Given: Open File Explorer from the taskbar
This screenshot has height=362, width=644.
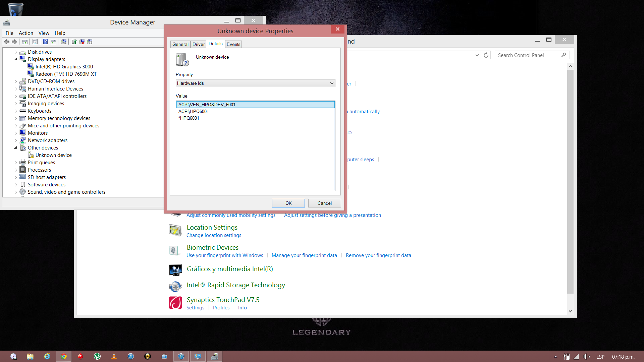Looking at the screenshot, I should coord(30,356).
